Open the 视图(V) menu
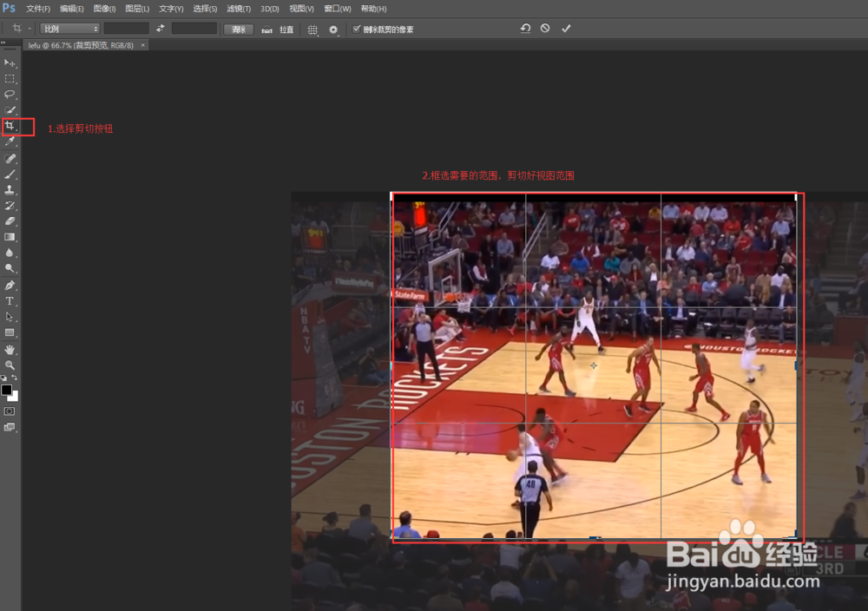 (301, 9)
